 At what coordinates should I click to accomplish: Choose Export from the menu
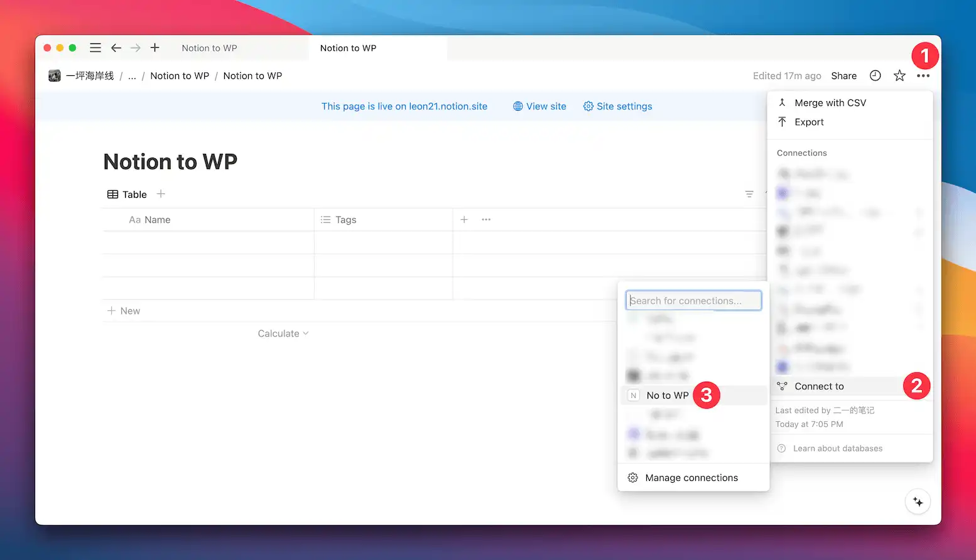point(809,122)
